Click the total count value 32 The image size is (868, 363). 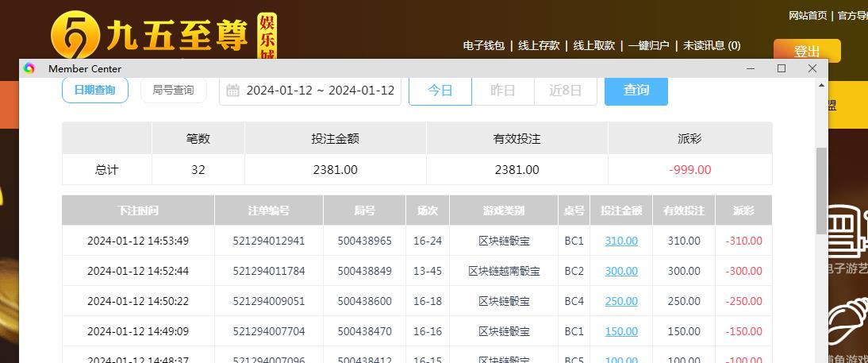click(198, 169)
